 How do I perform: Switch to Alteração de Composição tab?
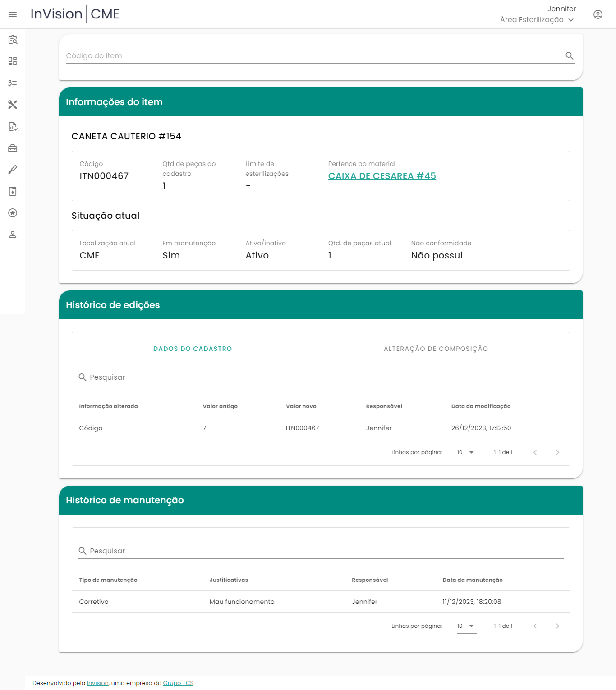coord(436,349)
